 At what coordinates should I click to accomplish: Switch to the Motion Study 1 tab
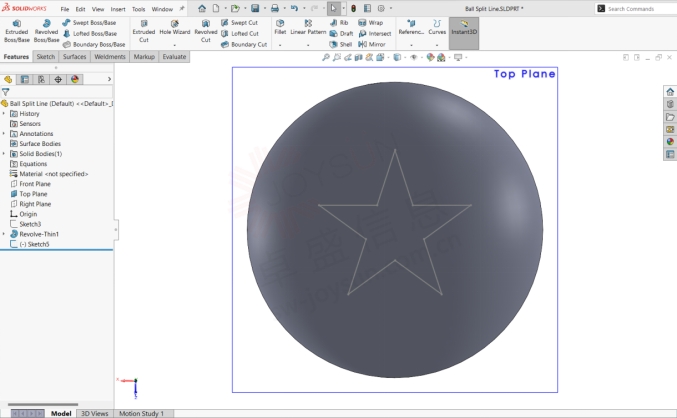141,413
